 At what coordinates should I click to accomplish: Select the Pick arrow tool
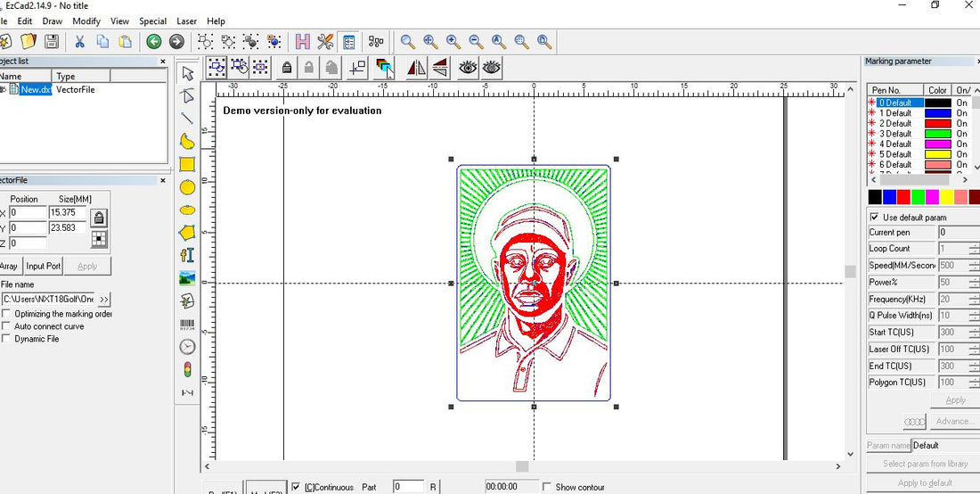tap(187, 73)
